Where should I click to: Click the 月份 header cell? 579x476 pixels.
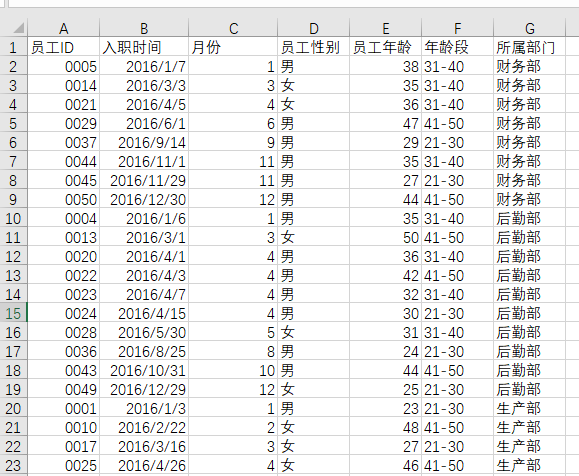pyautogui.click(x=233, y=47)
